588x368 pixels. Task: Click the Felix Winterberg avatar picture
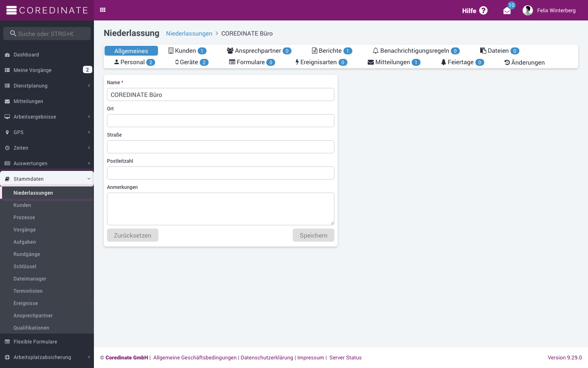point(528,11)
